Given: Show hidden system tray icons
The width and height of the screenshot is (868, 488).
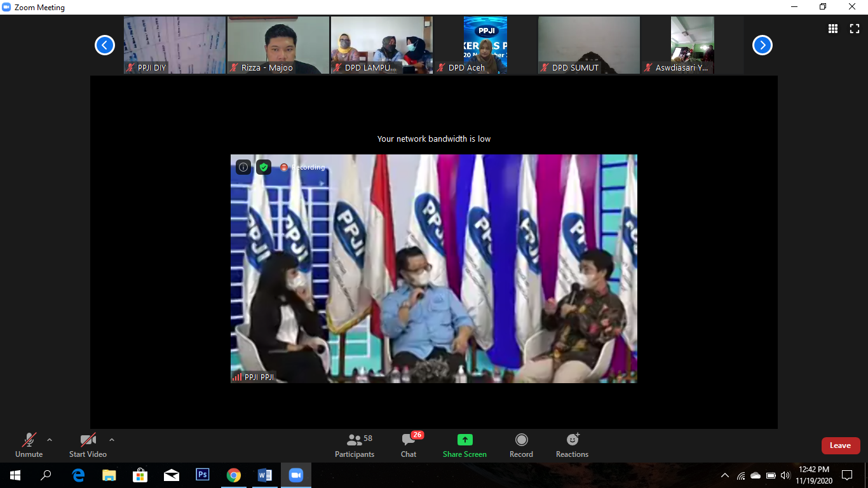Looking at the screenshot, I should 725,475.
